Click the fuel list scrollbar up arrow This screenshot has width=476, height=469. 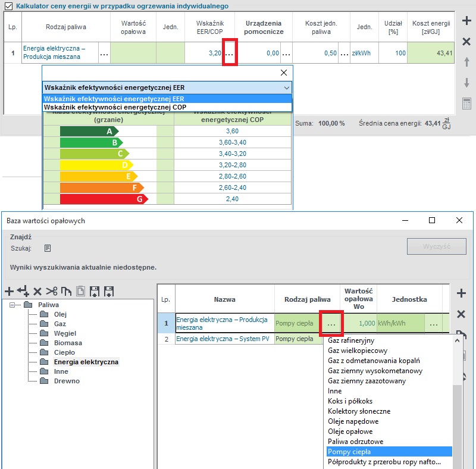coord(457,341)
